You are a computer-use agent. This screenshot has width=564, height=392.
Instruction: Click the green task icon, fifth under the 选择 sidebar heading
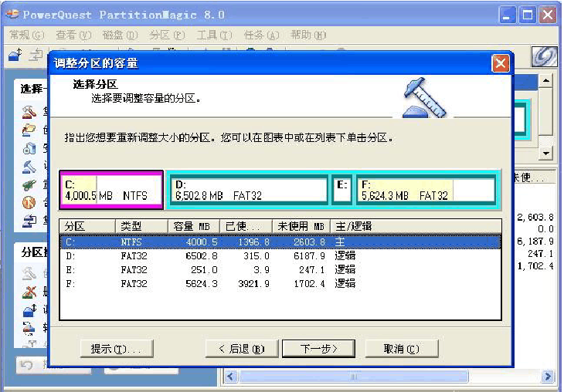[x=29, y=184]
